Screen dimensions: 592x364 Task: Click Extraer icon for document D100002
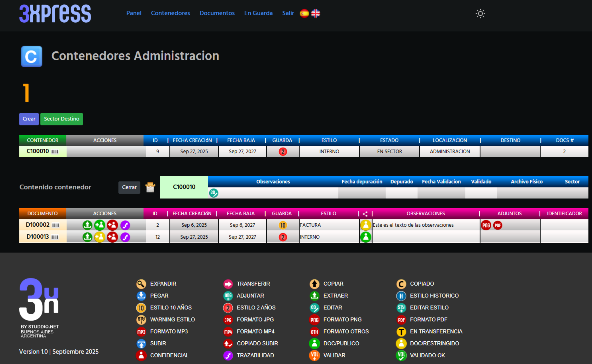[87, 225]
